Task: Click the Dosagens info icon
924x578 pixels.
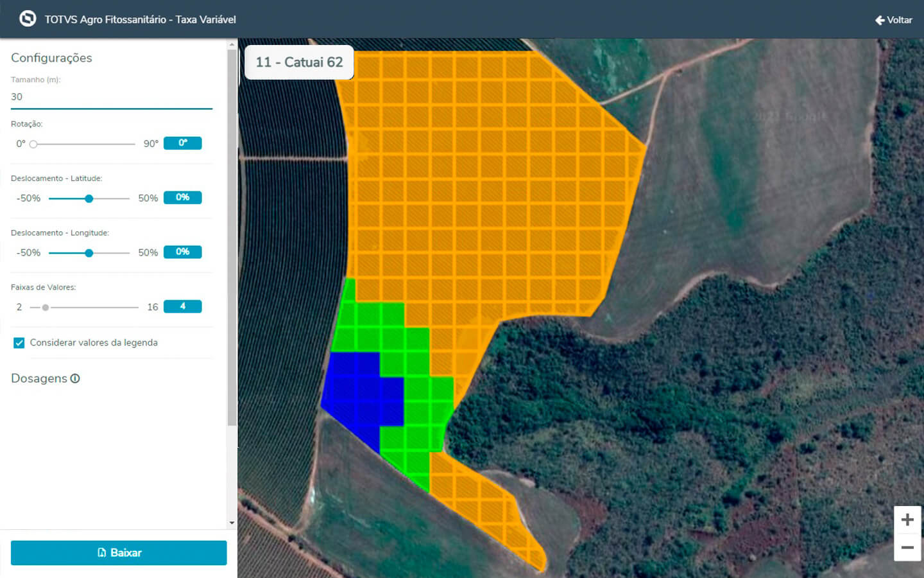Action: 75,378
